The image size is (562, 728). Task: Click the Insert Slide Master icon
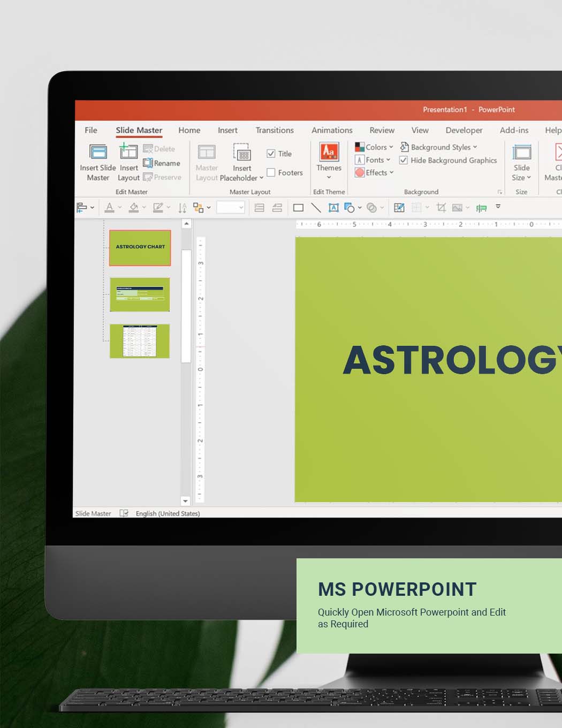(98, 153)
